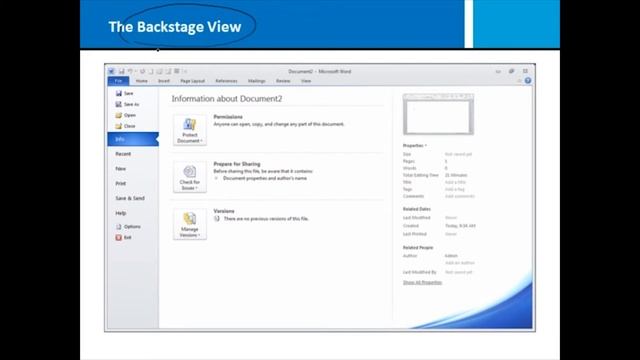Click Document properties and author's name text
640x360 pixels.
[265, 178]
